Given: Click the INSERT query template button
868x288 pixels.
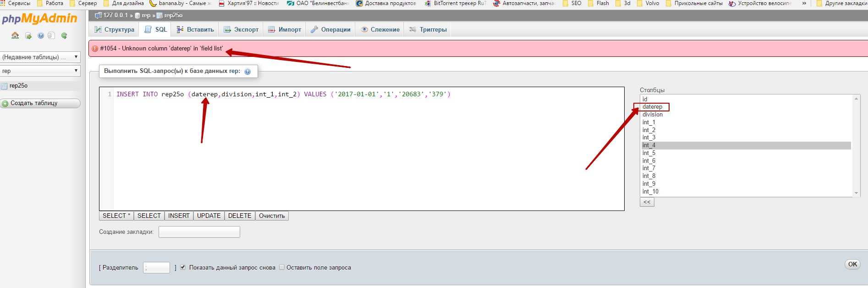Looking at the screenshot, I should click(x=178, y=216).
